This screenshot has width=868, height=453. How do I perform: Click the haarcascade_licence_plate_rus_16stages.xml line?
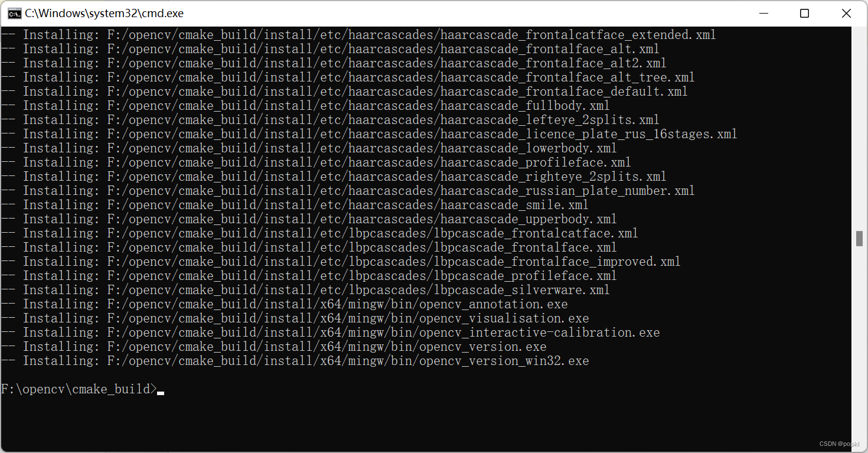coord(369,134)
